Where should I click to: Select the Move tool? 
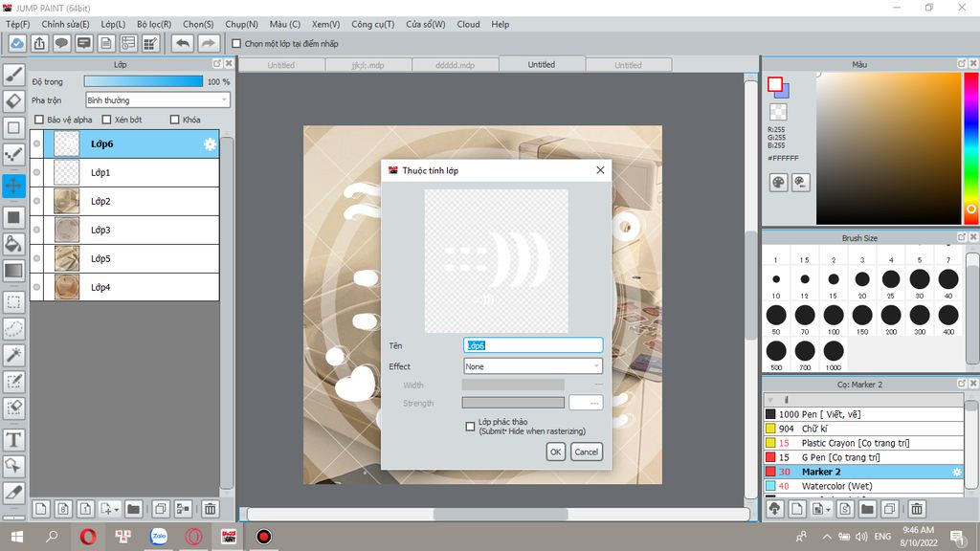pyautogui.click(x=13, y=186)
